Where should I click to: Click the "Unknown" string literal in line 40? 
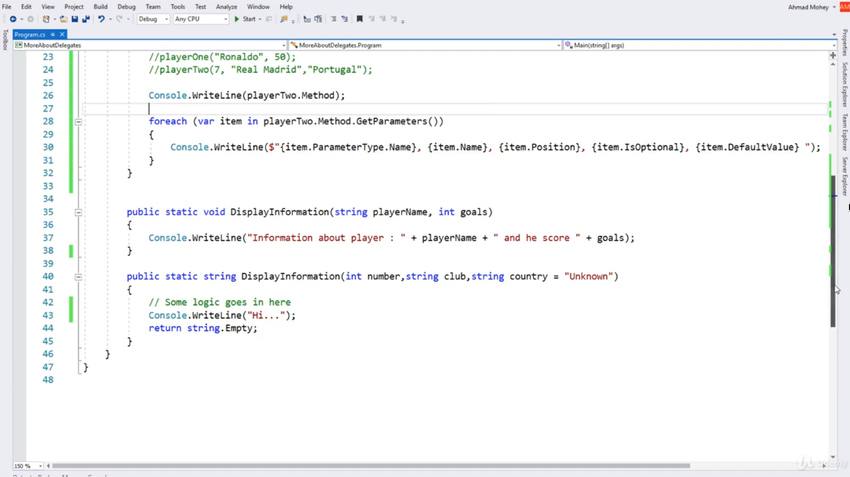point(588,276)
